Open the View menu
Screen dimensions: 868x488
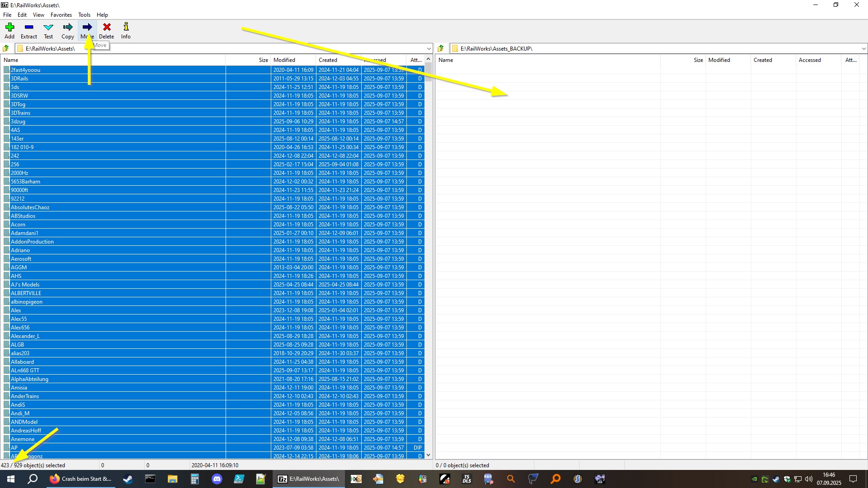coord(38,15)
